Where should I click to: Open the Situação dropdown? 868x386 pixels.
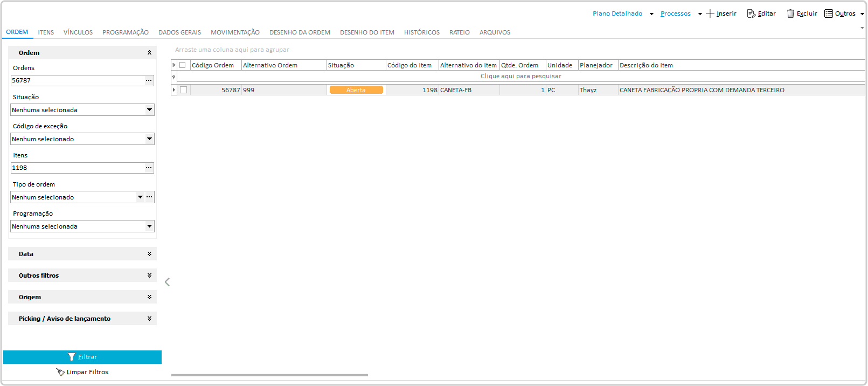click(x=149, y=110)
